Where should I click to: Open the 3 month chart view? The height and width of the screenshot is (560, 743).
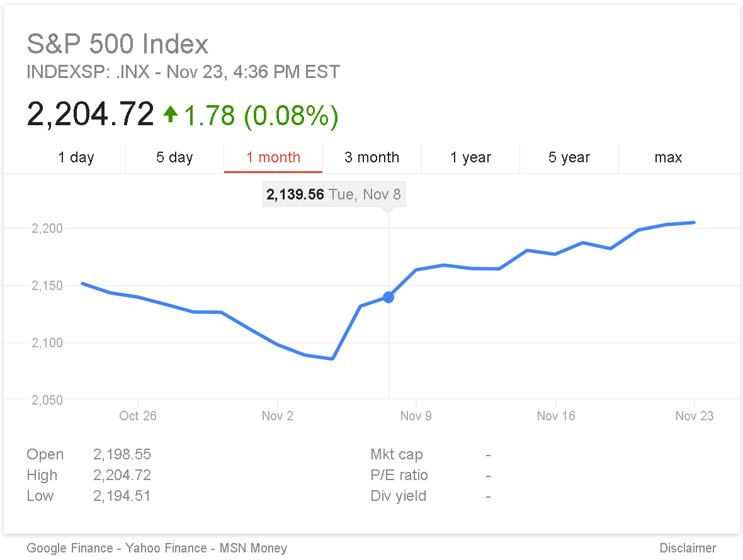point(371,157)
